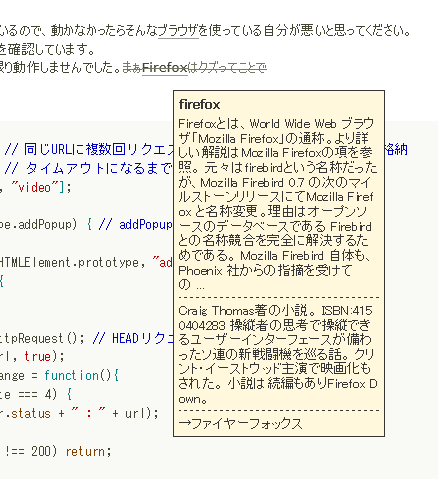Click the Craig Thomas著の小説 tooltip paragraph
438x479 pixels.
pos(278,355)
